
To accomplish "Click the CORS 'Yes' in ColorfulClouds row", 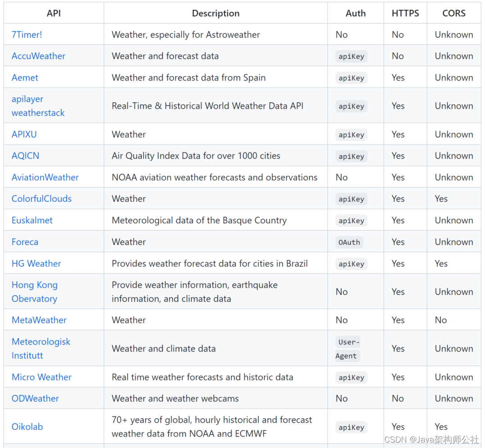I will click(441, 199).
